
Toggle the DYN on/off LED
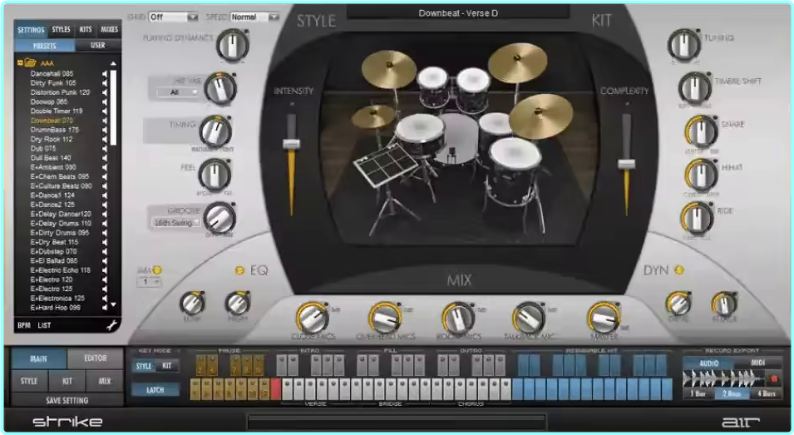(679, 270)
